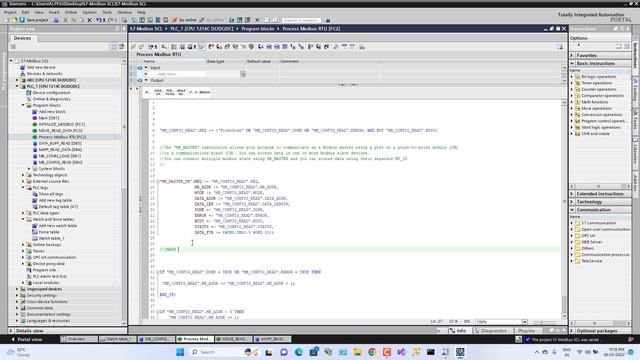The height and width of the screenshot is (360, 640).
Task: Expand ABC [CPU 1214C DC/DC/DC] node
Action: pos(17,80)
